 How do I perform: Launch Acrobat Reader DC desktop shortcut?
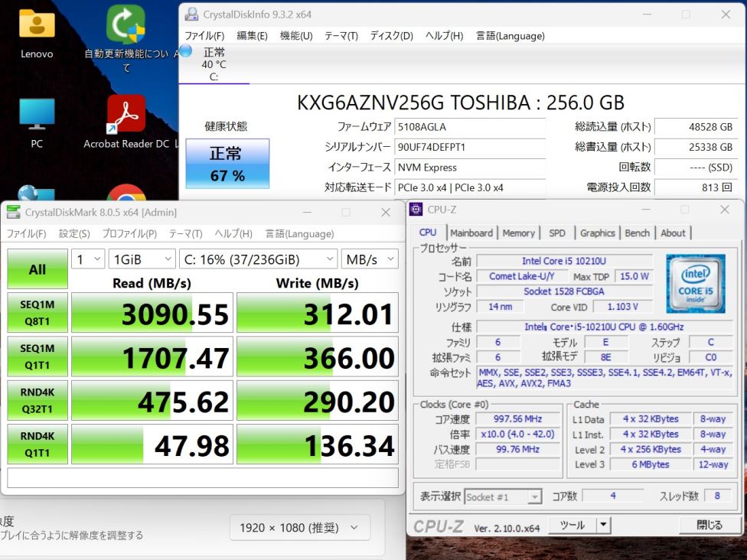pyautogui.click(x=126, y=116)
